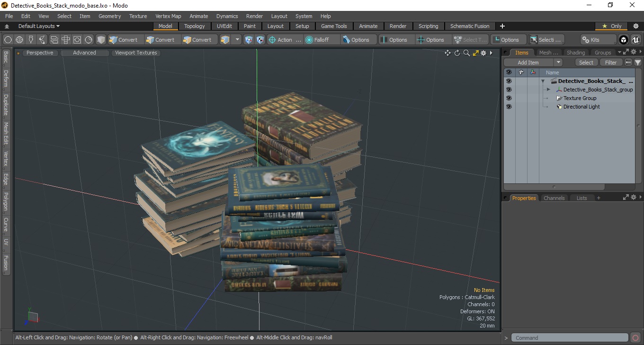Maximize the viewport with expand arrows icon
The height and width of the screenshot is (345, 644).
click(x=475, y=53)
